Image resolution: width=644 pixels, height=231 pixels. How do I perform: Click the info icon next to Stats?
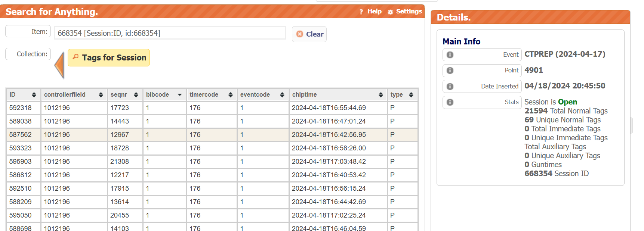tap(450, 102)
